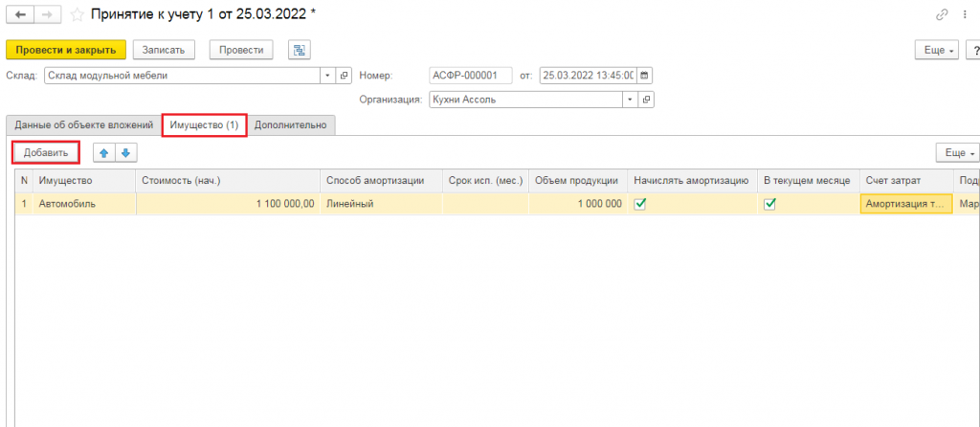
Task: Move row down with blue down arrow
Action: pos(125,152)
